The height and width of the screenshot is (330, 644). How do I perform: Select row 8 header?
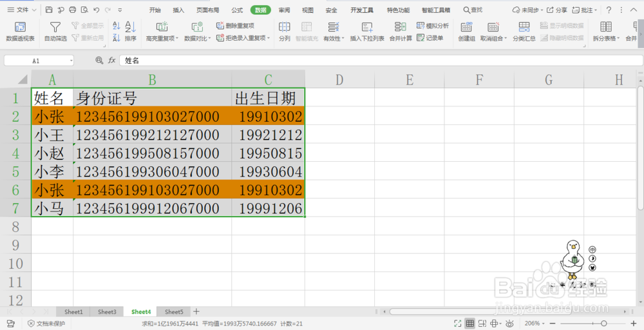tap(15, 226)
